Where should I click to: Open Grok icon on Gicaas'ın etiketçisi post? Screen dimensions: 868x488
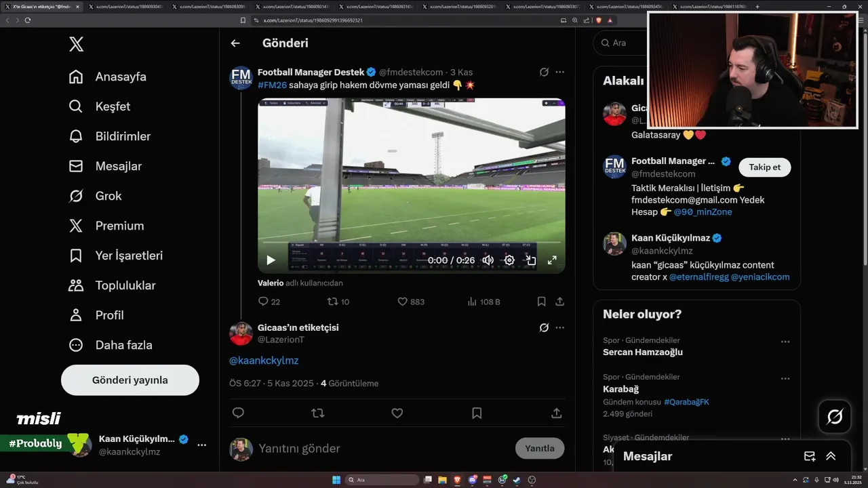coord(544,328)
